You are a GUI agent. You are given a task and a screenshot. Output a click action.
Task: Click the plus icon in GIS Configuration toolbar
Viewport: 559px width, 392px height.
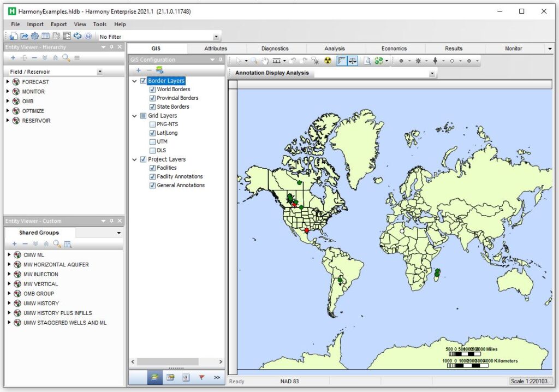[138, 70]
